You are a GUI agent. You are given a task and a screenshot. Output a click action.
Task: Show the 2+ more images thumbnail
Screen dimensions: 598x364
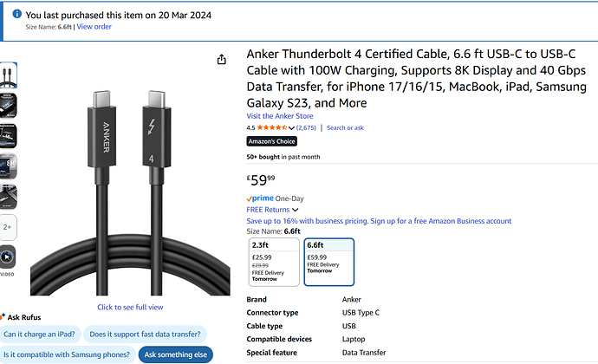tap(6, 227)
